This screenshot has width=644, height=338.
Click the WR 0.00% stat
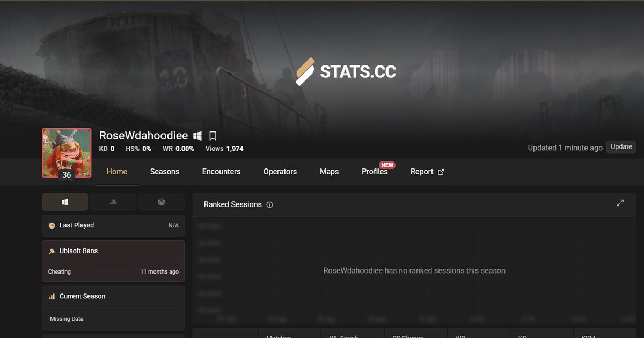click(x=178, y=149)
